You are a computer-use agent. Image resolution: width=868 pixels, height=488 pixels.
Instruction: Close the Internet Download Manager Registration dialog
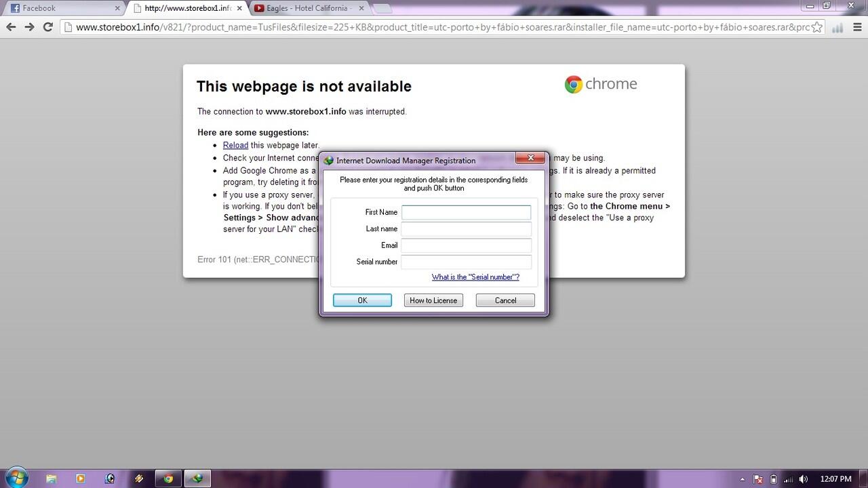click(530, 158)
